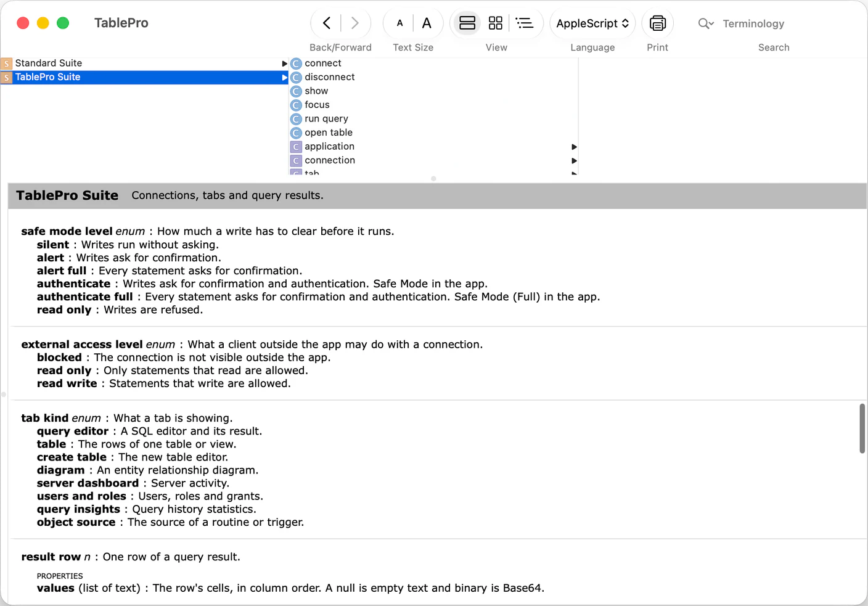This screenshot has height=606, width=868.
Task: Click the safe mode level term
Action: point(67,231)
